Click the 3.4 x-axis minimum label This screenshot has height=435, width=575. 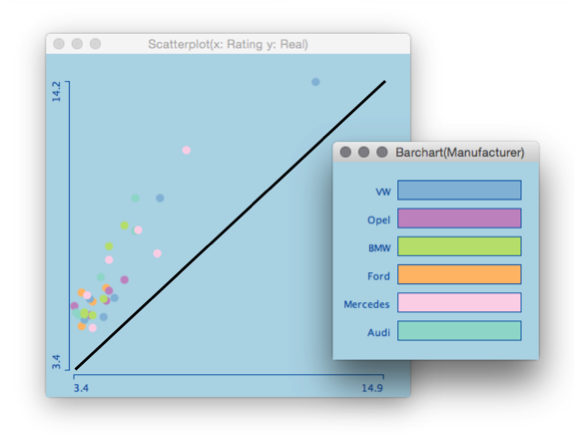pos(81,388)
